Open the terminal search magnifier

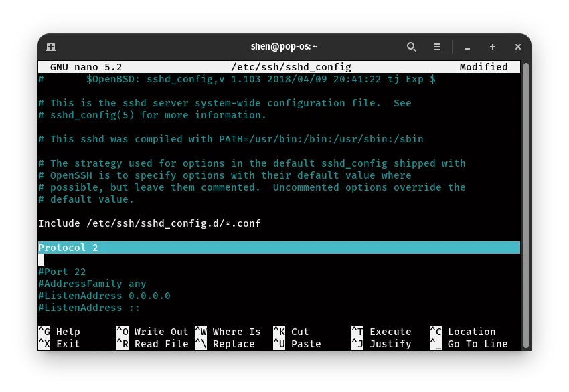point(411,47)
